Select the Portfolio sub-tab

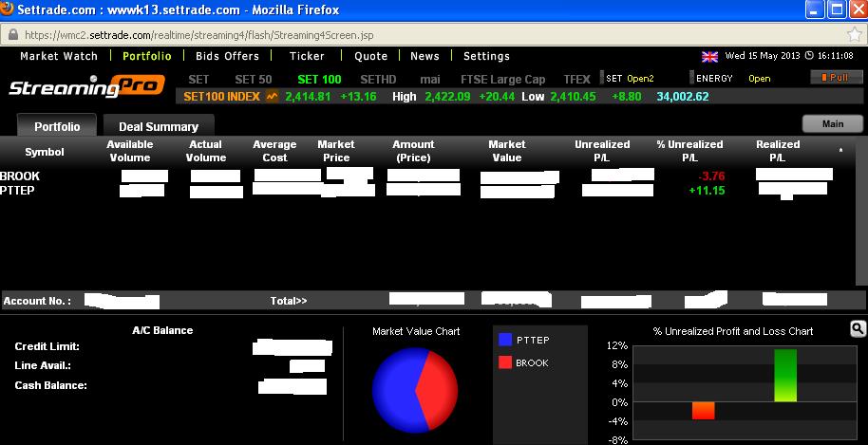(57, 126)
